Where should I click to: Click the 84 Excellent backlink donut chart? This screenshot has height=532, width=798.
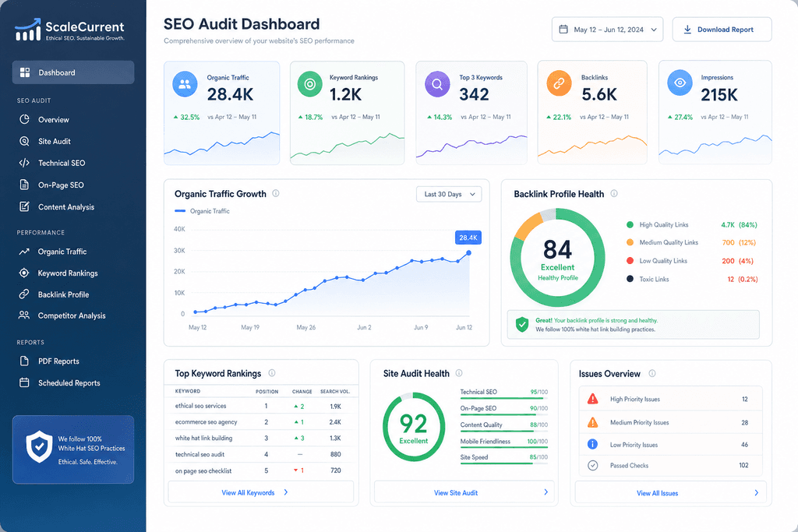pyautogui.click(x=557, y=257)
